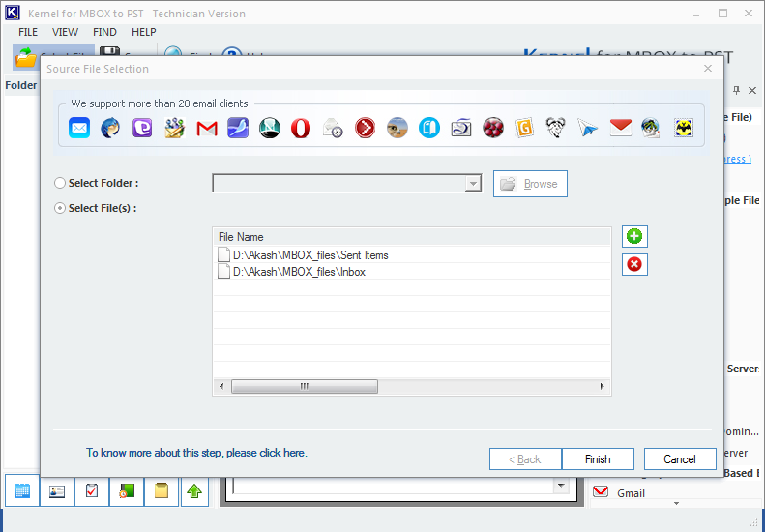The width and height of the screenshot is (765, 532).
Task: Close the right side panel with X
Action: pos(752,90)
